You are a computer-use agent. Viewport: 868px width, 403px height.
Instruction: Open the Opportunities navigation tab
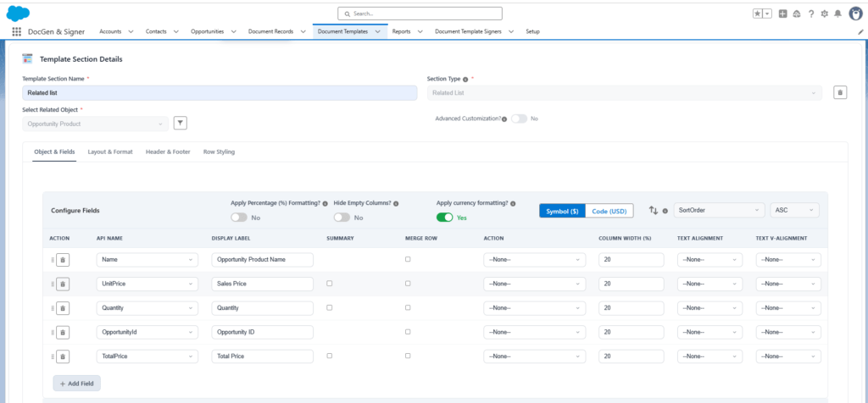click(207, 31)
